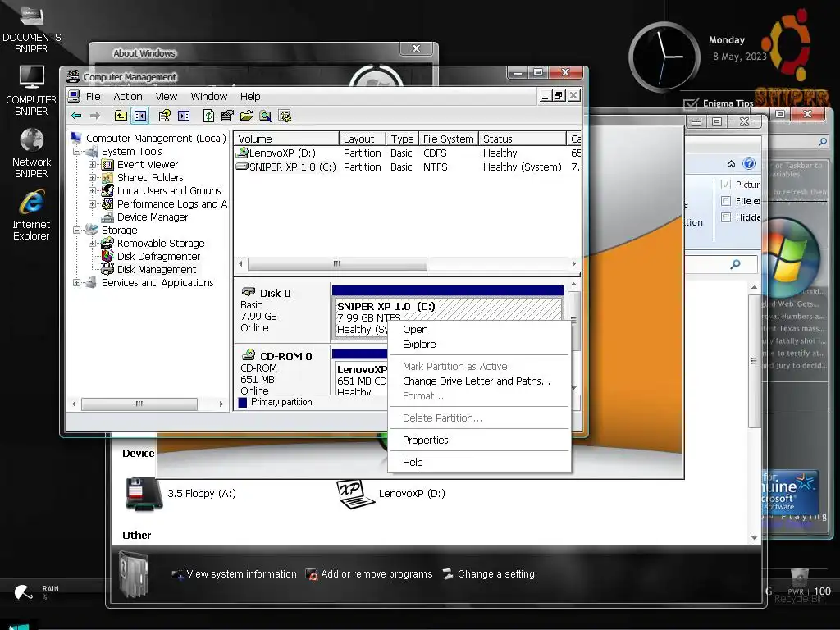Image resolution: width=840 pixels, height=630 pixels.
Task: Collapse the System Tools tree node
Action: [76, 152]
